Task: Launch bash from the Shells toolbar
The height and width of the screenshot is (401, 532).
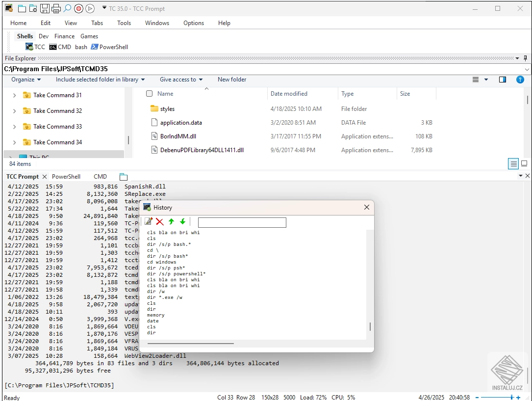Action: 81,47
